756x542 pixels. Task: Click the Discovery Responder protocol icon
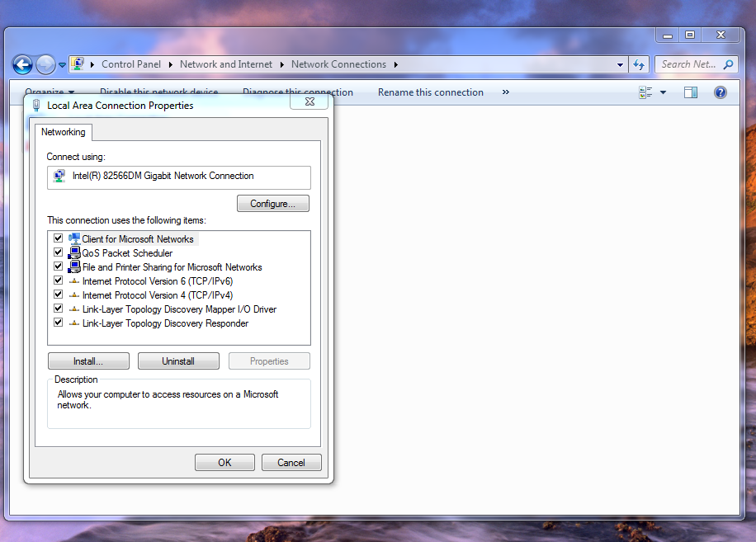(x=74, y=323)
